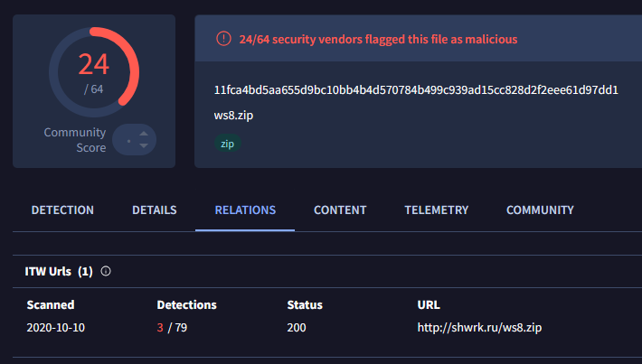Click the 24/64 vendors flagged banner text
642x364 pixels.
[378, 39]
